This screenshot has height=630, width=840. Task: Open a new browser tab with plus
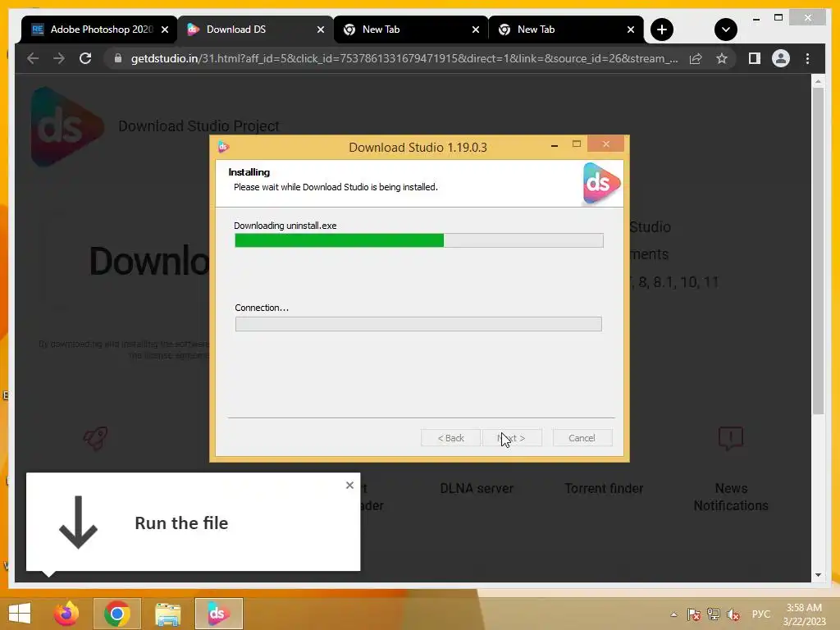coord(662,30)
